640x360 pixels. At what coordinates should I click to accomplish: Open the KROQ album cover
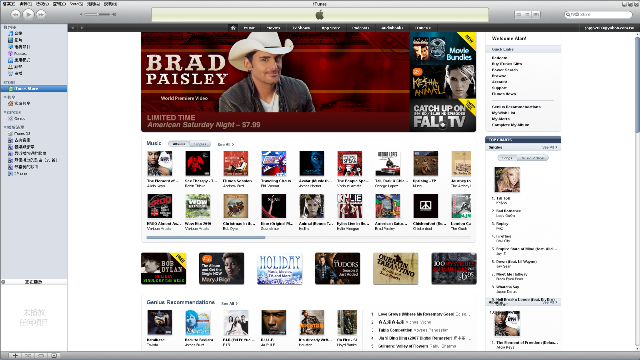click(x=160, y=206)
